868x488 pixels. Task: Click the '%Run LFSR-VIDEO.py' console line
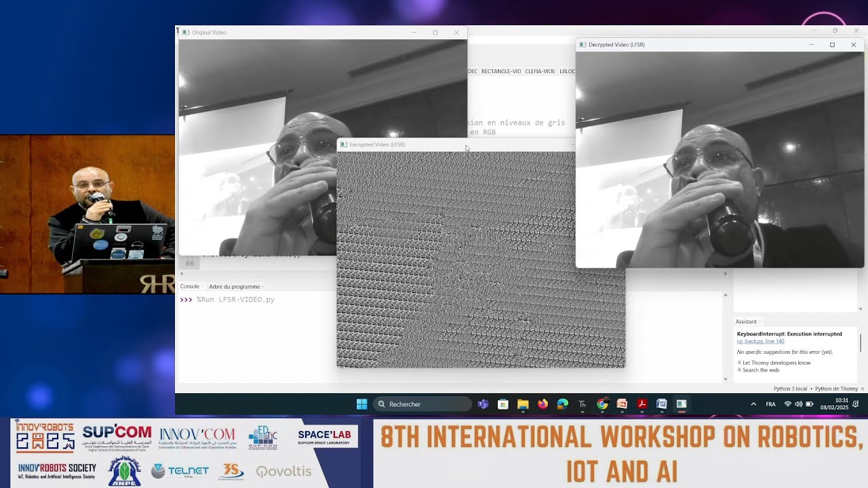coord(235,300)
